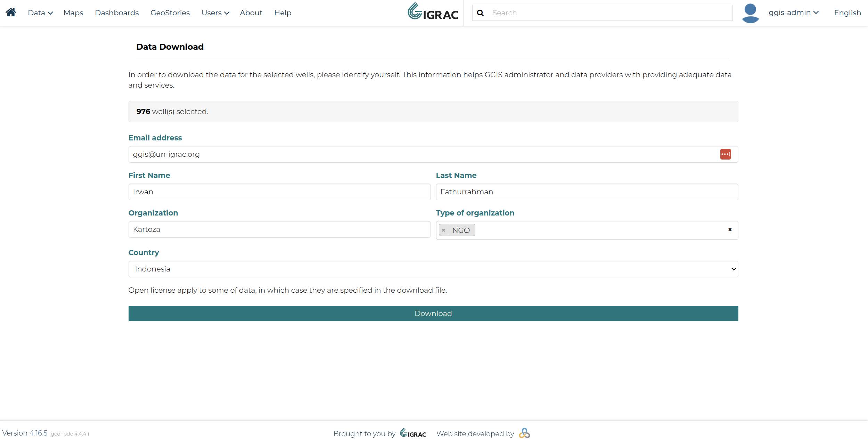Open the About page

251,13
